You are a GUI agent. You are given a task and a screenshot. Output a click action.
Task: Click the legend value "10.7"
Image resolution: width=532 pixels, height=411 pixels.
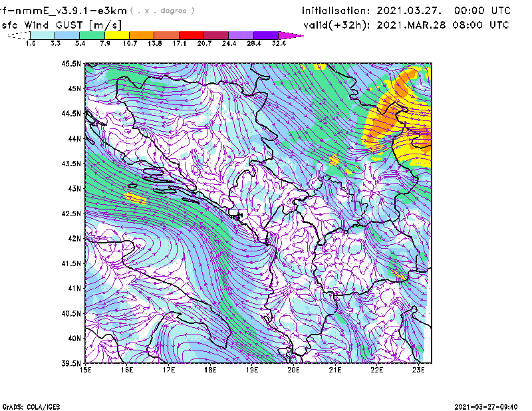point(130,43)
